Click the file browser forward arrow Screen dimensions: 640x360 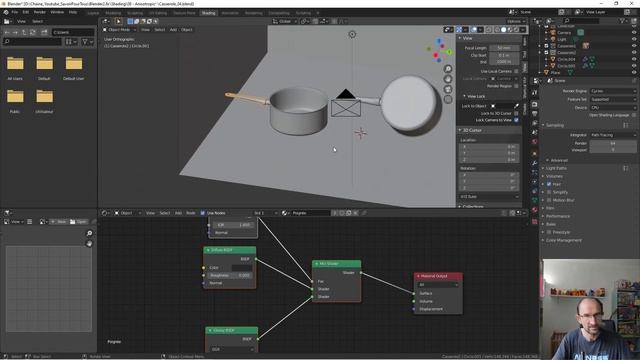coord(16,32)
